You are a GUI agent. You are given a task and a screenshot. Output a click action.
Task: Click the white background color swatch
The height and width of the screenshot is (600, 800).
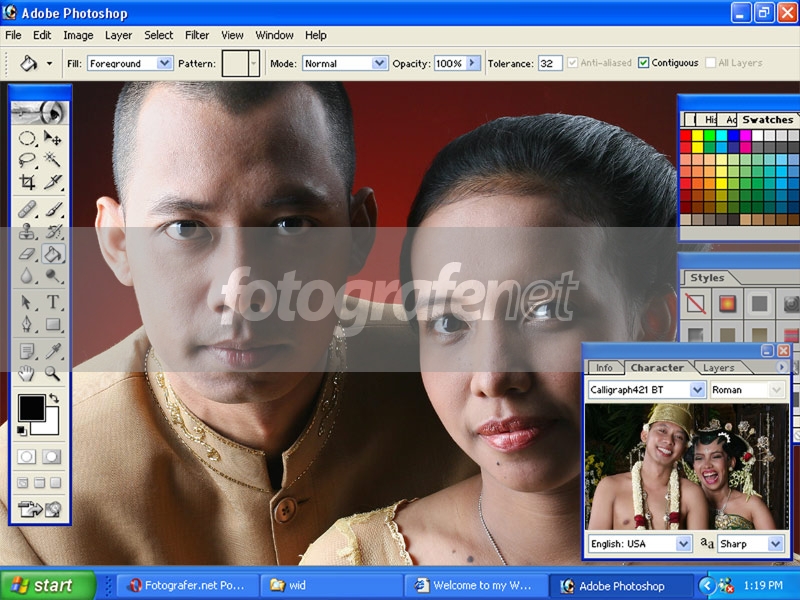pyautogui.click(x=51, y=426)
